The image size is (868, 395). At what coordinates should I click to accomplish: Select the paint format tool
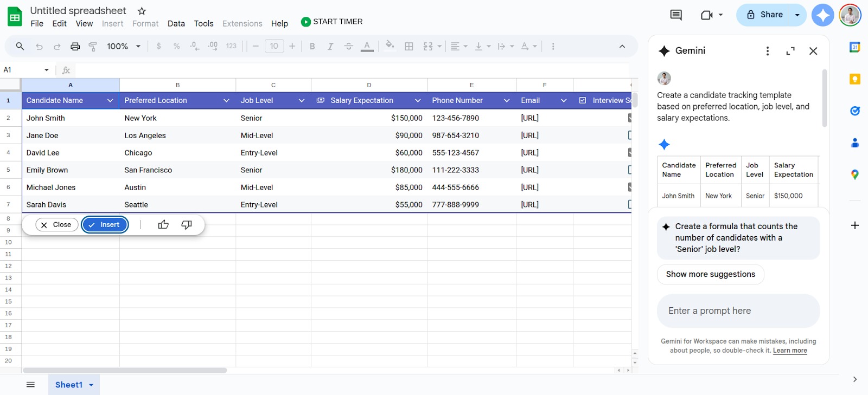point(93,47)
